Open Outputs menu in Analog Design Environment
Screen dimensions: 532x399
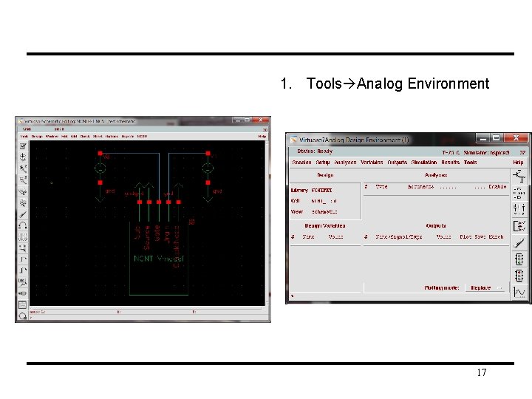[x=398, y=163]
